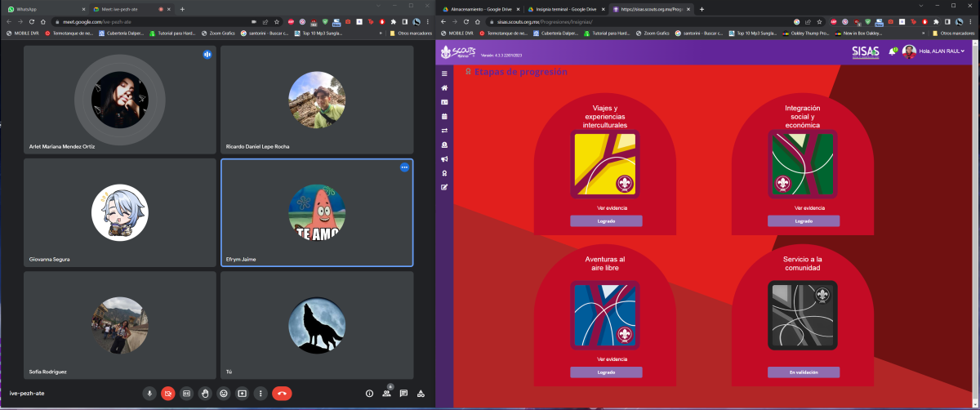The image size is (980, 410).
Task: Open the Meet chat panel
Action: pyautogui.click(x=403, y=393)
